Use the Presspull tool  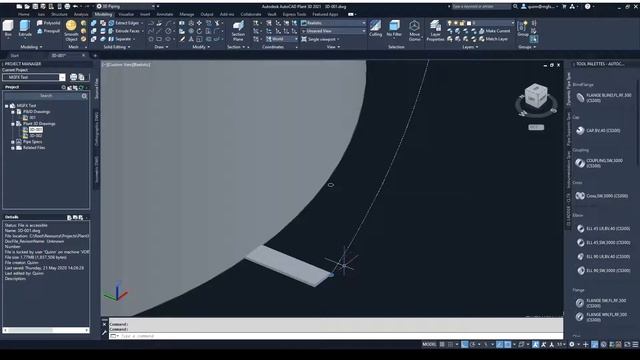click(49, 31)
